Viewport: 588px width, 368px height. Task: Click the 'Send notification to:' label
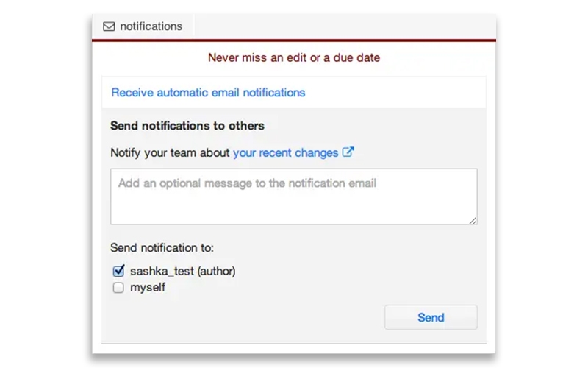coord(162,248)
